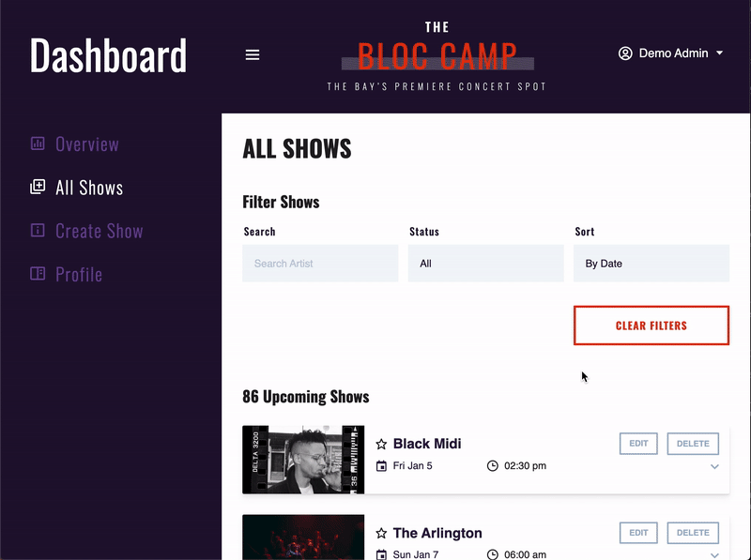Click the clock icon beside 06:00 am

pos(491,555)
